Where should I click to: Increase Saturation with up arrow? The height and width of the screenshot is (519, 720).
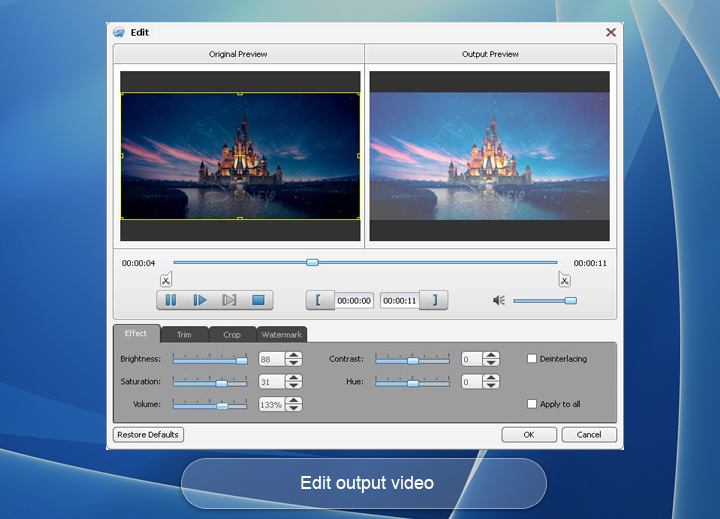pyautogui.click(x=293, y=378)
